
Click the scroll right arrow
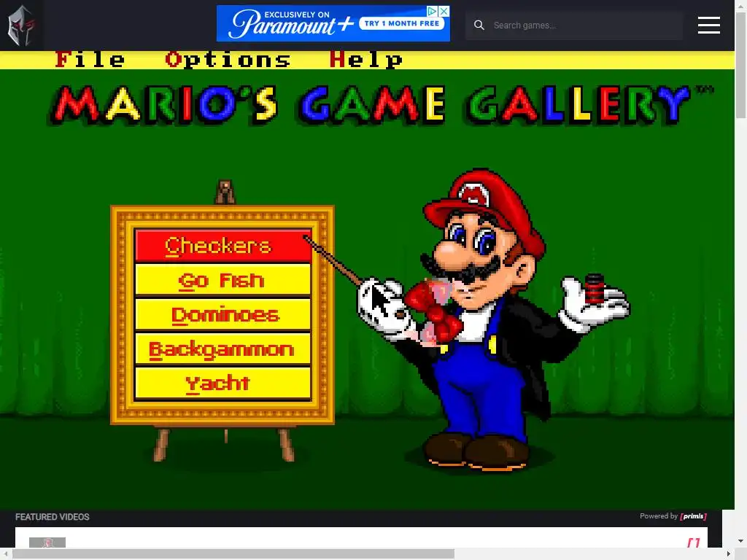click(729, 554)
